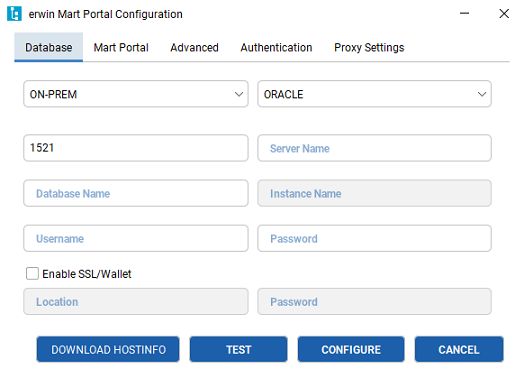Select the Instance Name field
The width and height of the screenshot is (524, 369).
374,193
